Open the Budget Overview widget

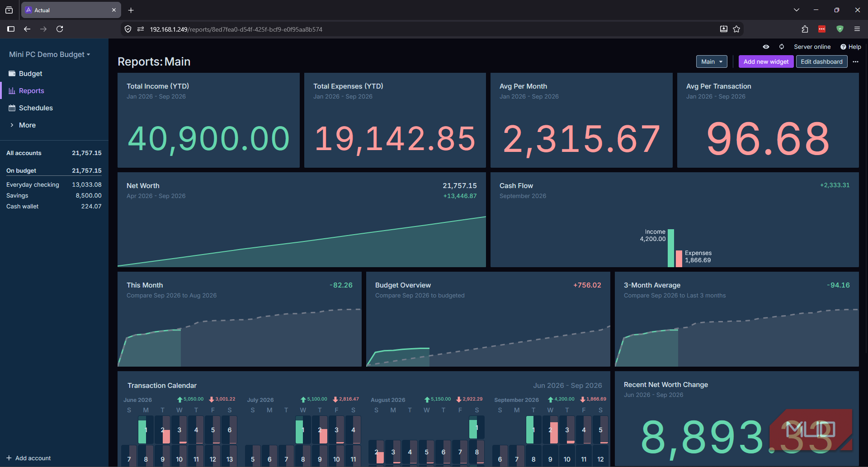click(x=488, y=319)
